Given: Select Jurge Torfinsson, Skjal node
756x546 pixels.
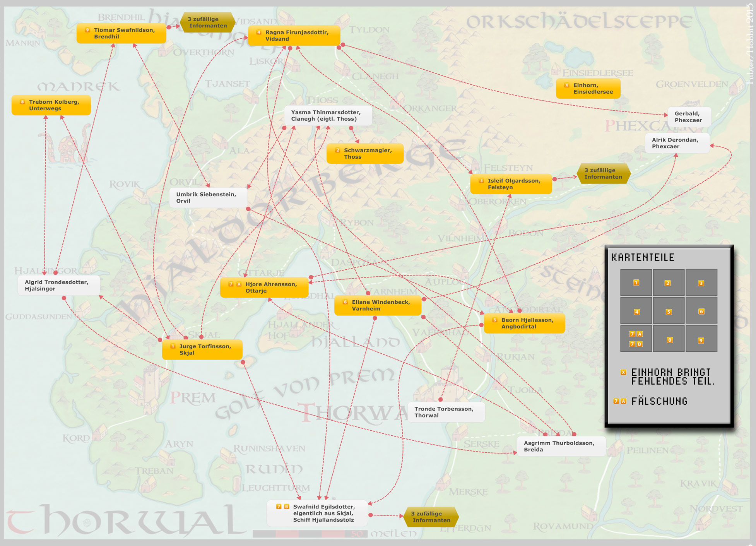Looking at the screenshot, I should 202,349.
